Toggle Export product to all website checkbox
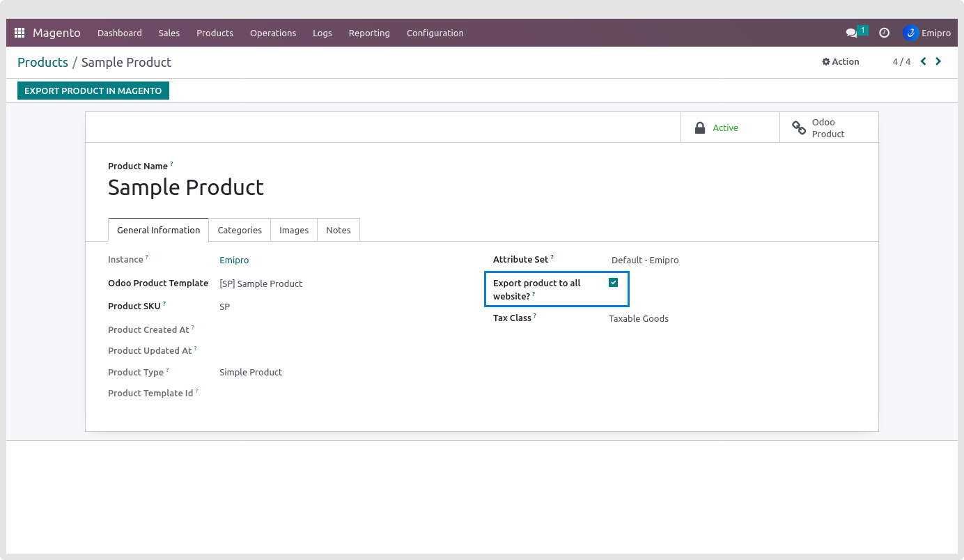964x560 pixels. 613,283
